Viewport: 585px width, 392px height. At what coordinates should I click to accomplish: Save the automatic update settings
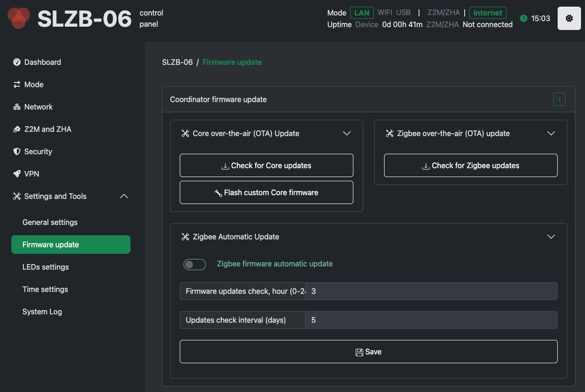click(368, 352)
